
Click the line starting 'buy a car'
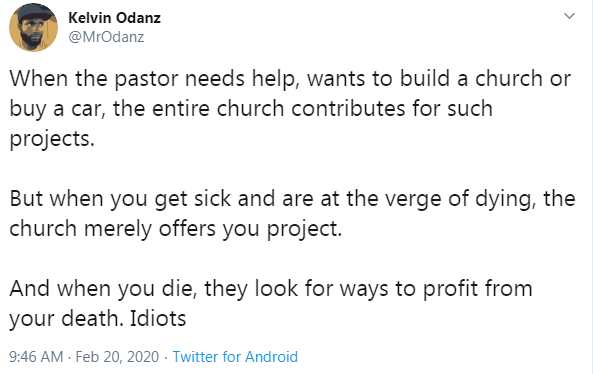pyautogui.click(x=251, y=109)
